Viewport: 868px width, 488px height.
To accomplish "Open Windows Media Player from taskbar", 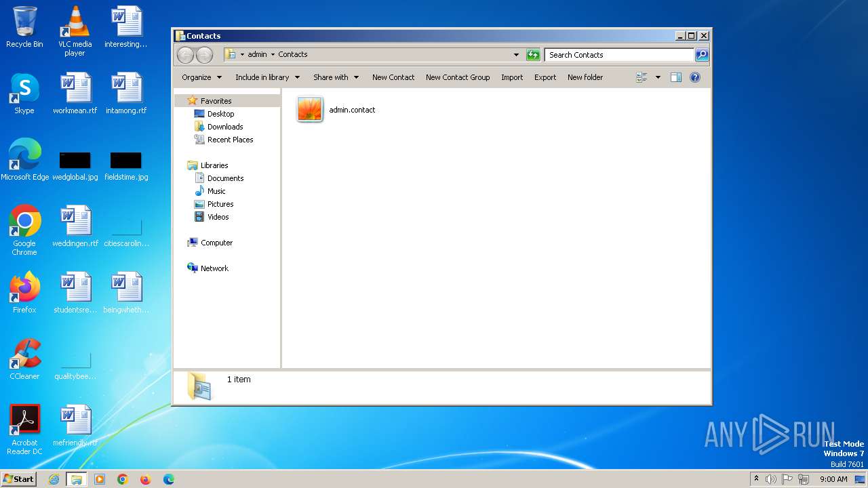I will [x=100, y=479].
